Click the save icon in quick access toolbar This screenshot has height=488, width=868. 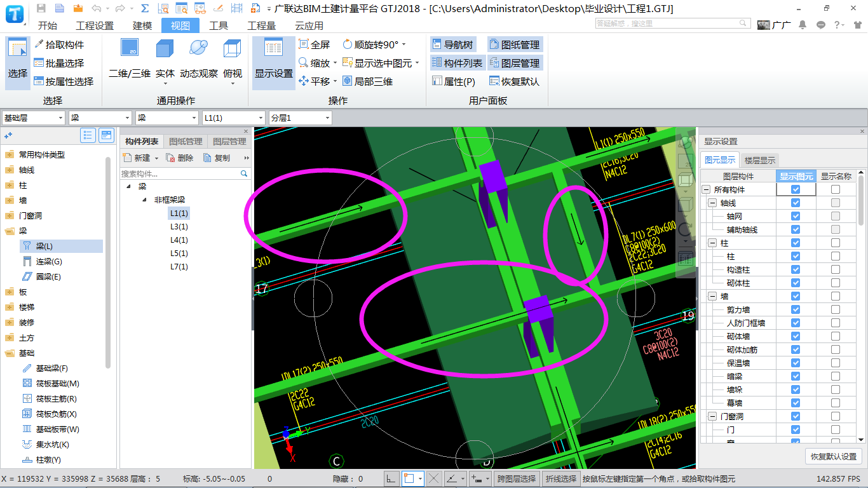[41, 8]
